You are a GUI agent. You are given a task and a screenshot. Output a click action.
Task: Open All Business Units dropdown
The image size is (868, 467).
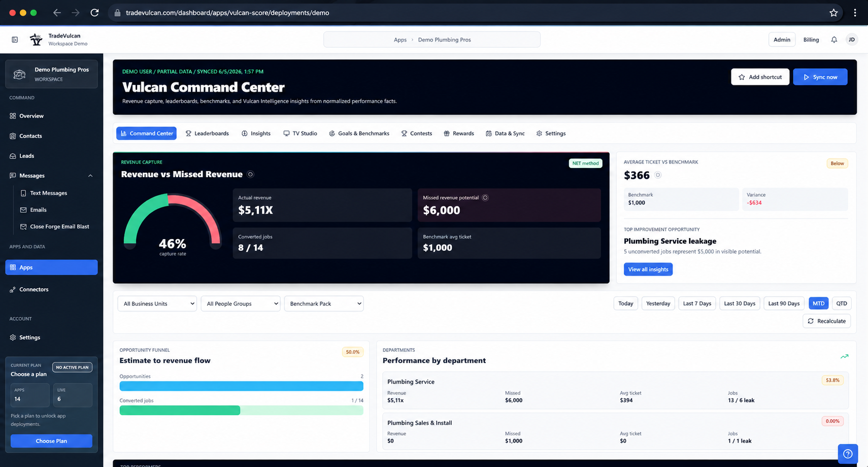[x=157, y=304]
